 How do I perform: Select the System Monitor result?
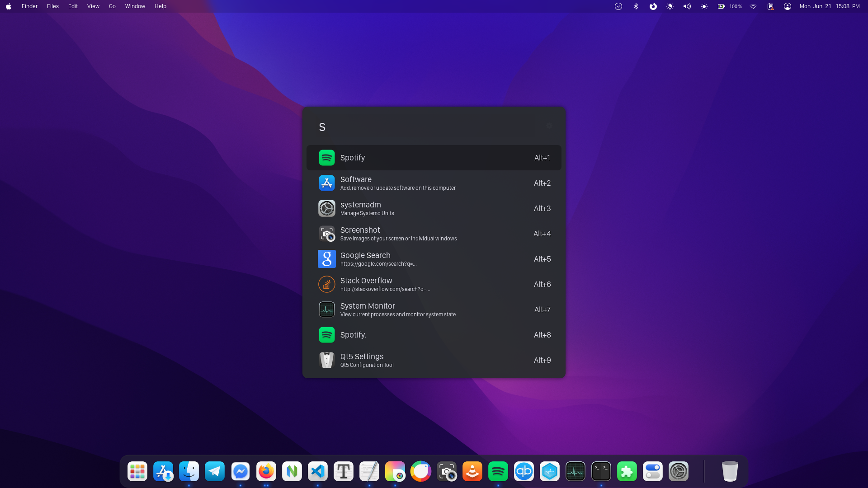click(x=434, y=310)
